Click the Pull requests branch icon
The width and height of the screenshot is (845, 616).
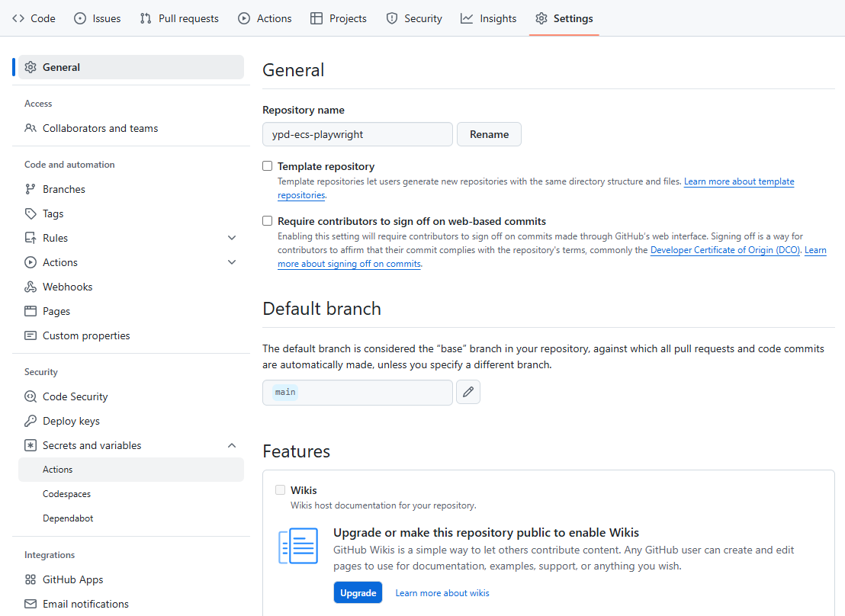click(146, 18)
